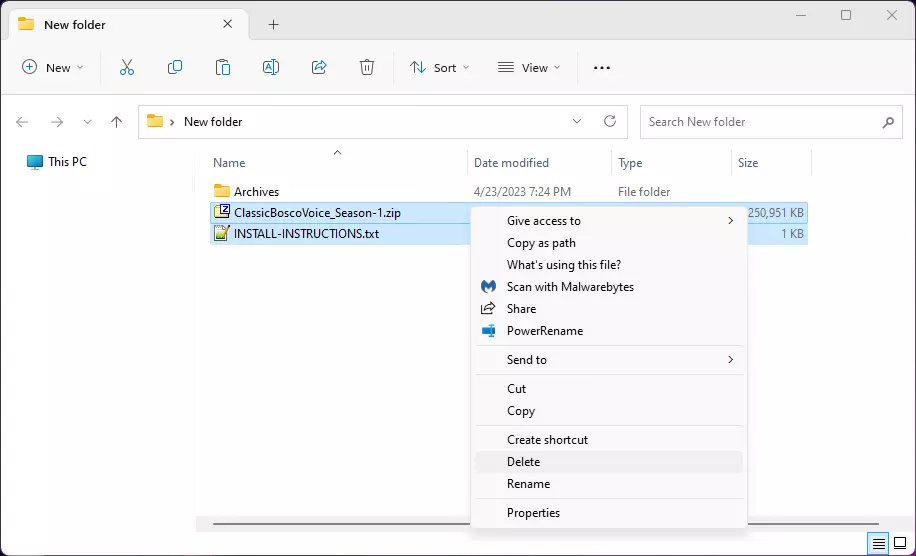Click the Search New folder box

[760, 122]
